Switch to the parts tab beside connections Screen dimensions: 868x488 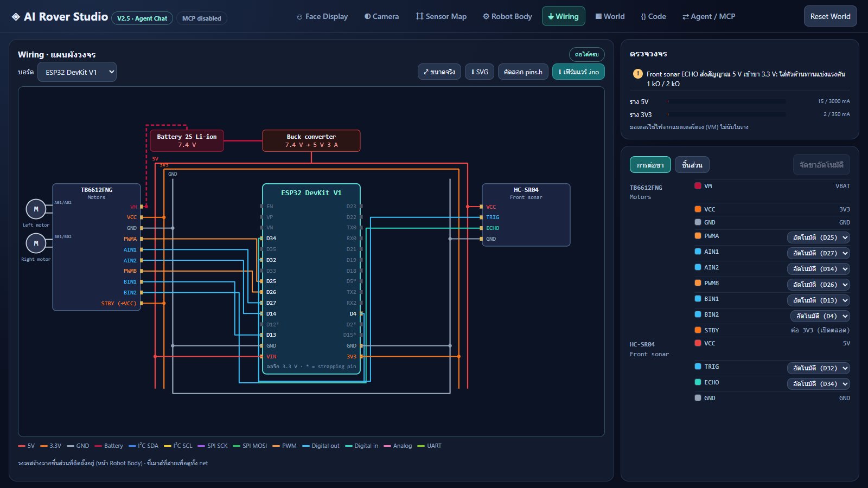(692, 165)
